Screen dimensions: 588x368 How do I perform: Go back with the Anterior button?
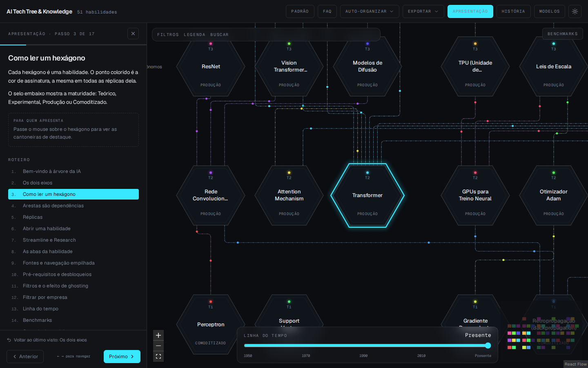tap(25, 357)
